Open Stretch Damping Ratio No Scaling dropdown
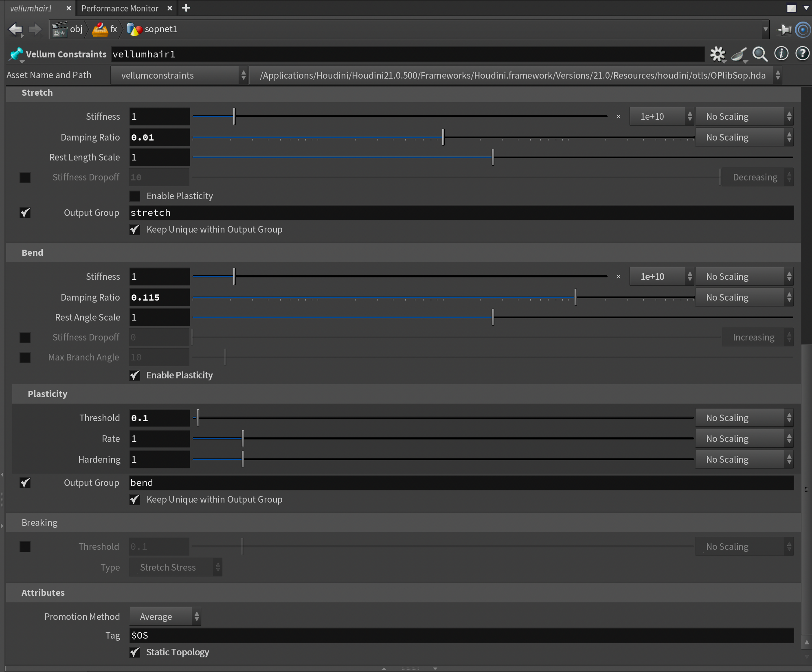 coord(744,138)
